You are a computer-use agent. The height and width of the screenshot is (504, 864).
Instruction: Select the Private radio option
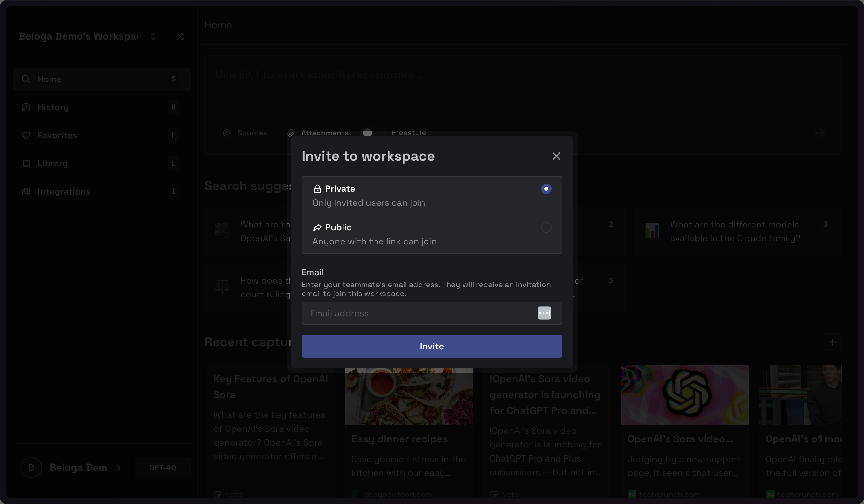546,189
